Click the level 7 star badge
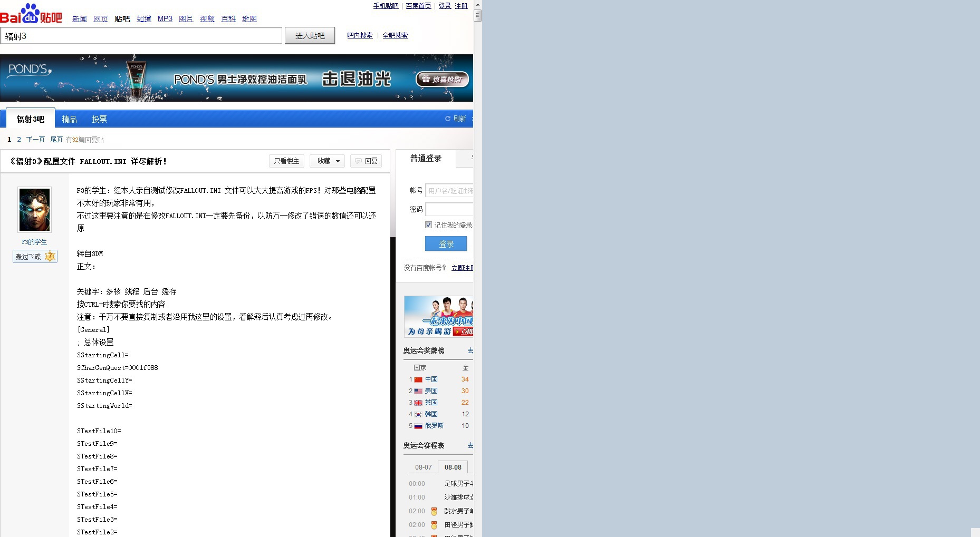Image resolution: width=980 pixels, height=537 pixels. [x=50, y=257]
